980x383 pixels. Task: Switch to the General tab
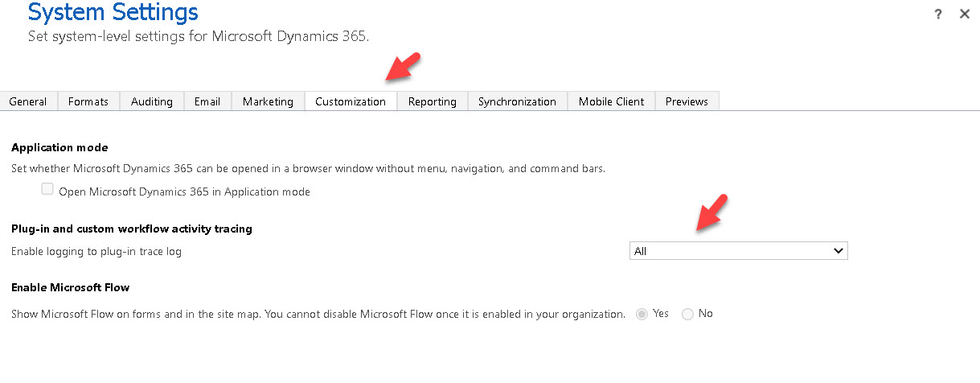point(28,101)
